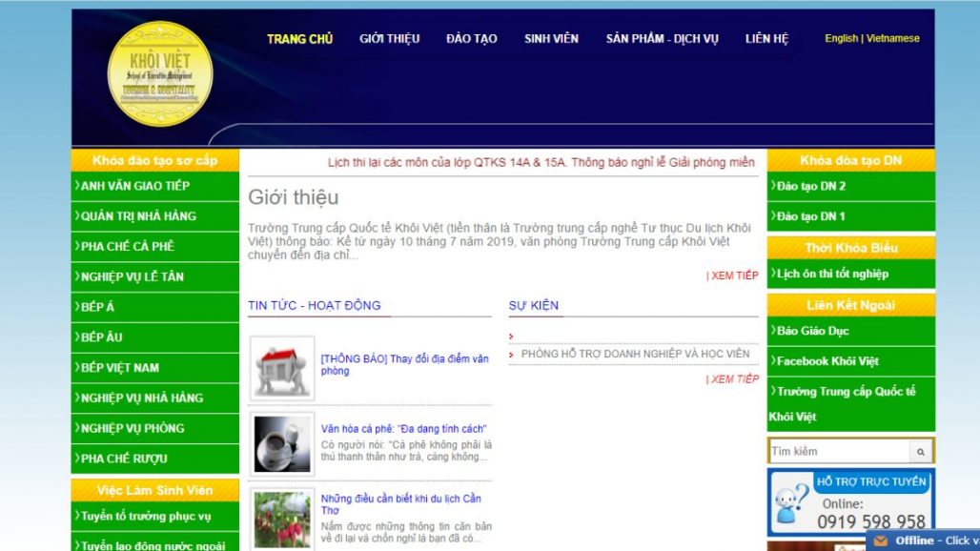The width and height of the screenshot is (980, 551).
Task: Open Facebook Khôi Việt link
Action: click(x=851, y=361)
